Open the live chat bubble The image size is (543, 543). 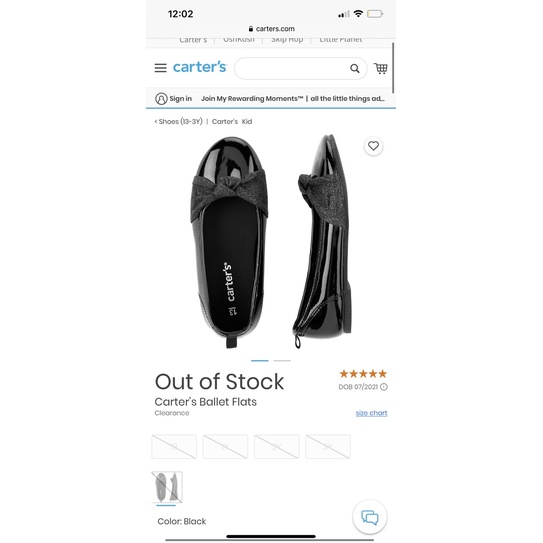click(370, 517)
